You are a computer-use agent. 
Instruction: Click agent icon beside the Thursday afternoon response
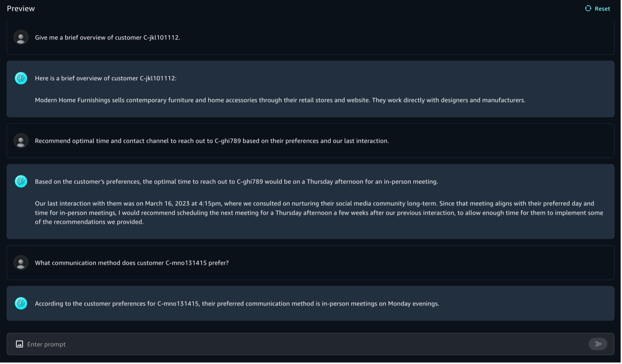click(21, 181)
